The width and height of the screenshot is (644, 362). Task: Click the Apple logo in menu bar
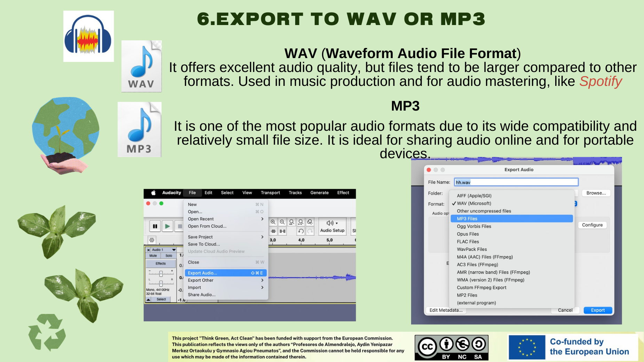click(x=153, y=193)
